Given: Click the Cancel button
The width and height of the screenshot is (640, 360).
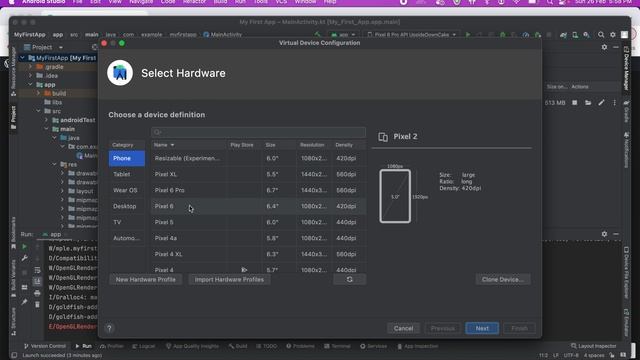Looking at the screenshot, I should pyautogui.click(x=403, y=328).
